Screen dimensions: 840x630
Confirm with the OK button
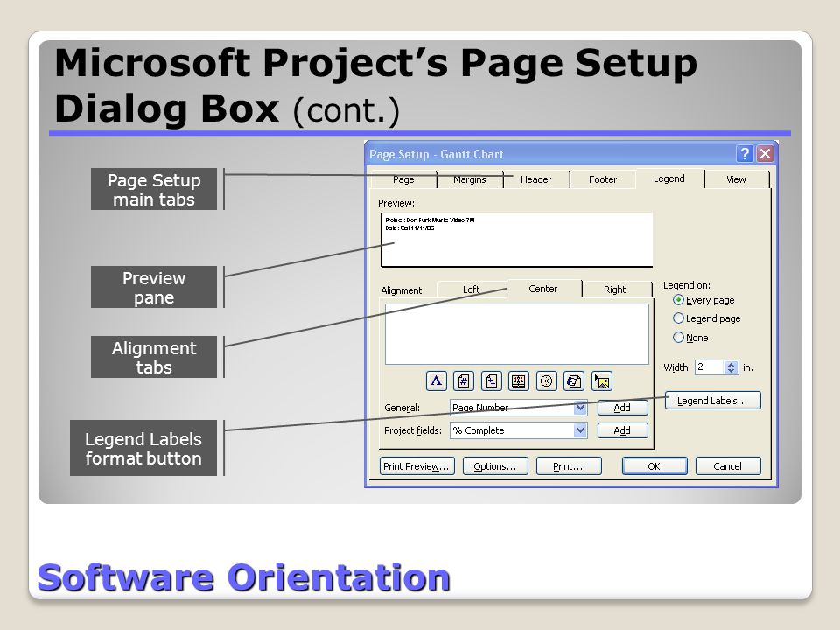[654, 466]
